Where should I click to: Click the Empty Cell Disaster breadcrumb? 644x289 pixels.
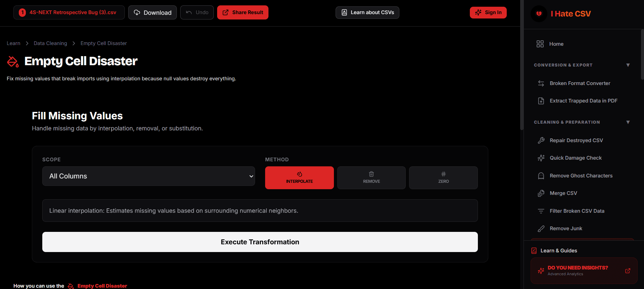click(x=104, y=43)
